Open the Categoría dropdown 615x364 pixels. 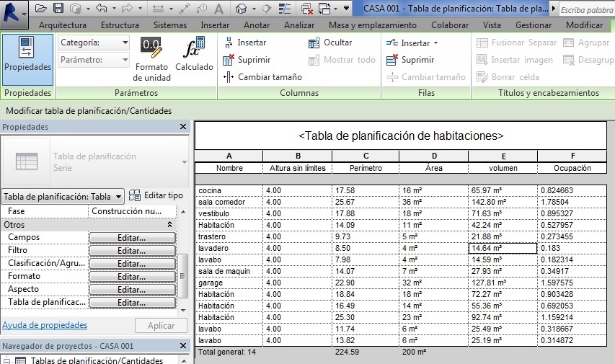pyautogui.click(x=94, y=43)
